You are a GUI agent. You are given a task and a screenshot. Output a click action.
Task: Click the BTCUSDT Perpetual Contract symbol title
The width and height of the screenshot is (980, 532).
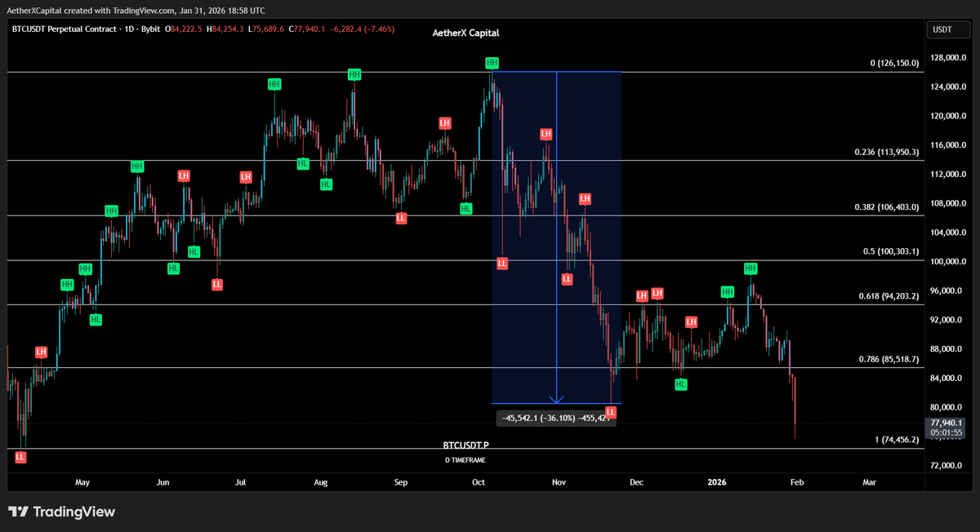86,29
